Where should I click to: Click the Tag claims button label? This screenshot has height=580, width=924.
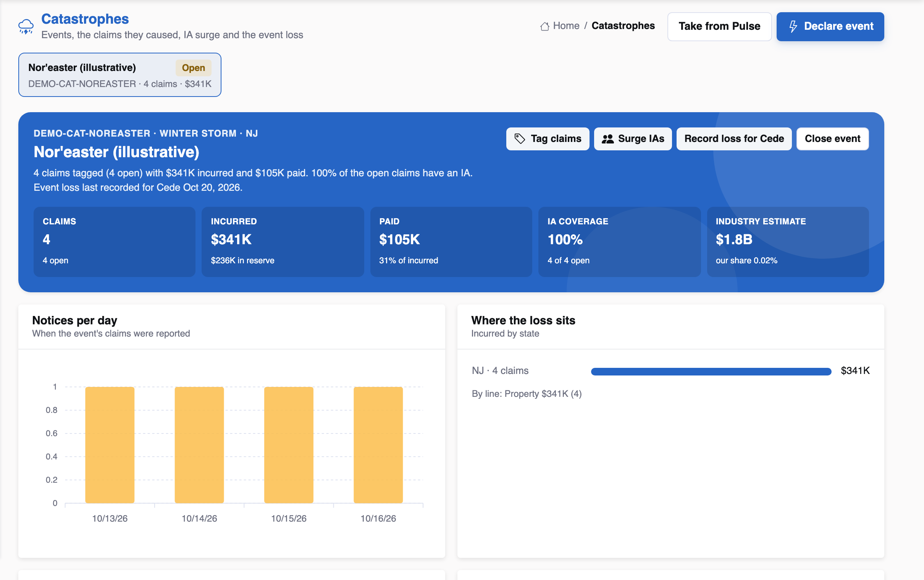(556, 139)
